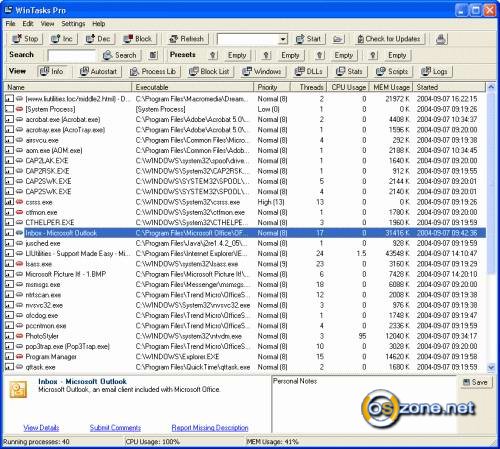Click the fourth Empty preset button
500x449 pixels.
[397, 55]
